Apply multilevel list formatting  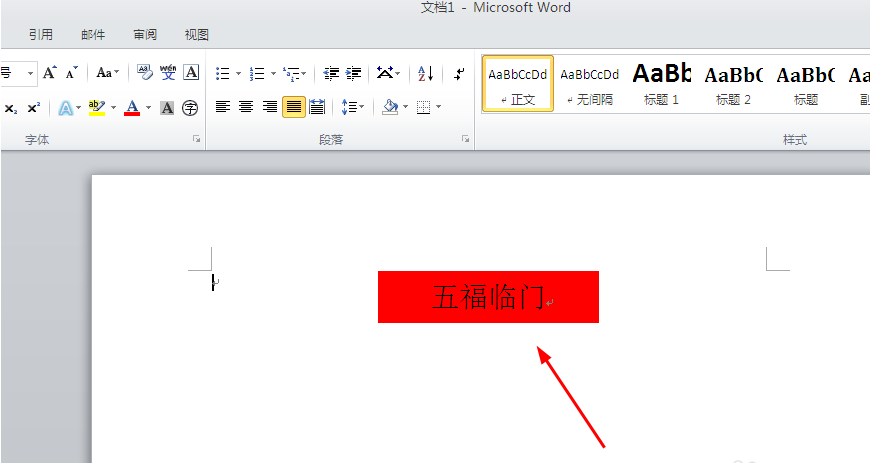pyautogui.click(x=291, y=73)
